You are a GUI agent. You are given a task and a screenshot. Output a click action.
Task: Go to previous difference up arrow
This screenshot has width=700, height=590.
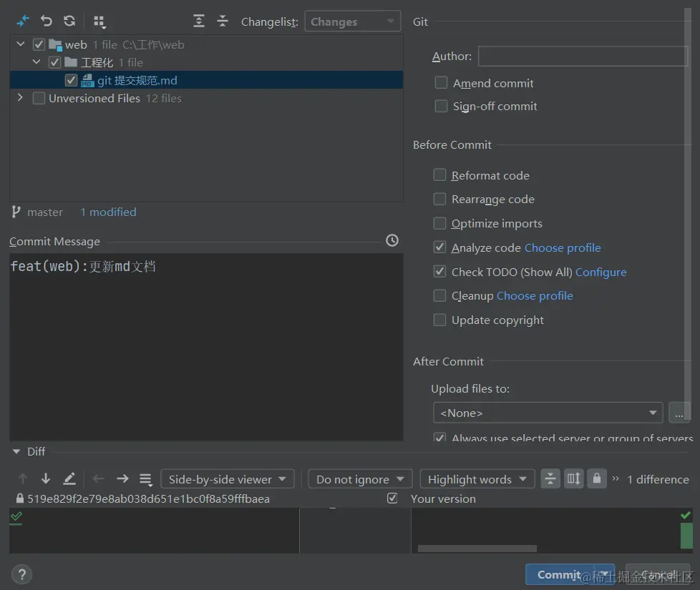(x=22, y=479)
